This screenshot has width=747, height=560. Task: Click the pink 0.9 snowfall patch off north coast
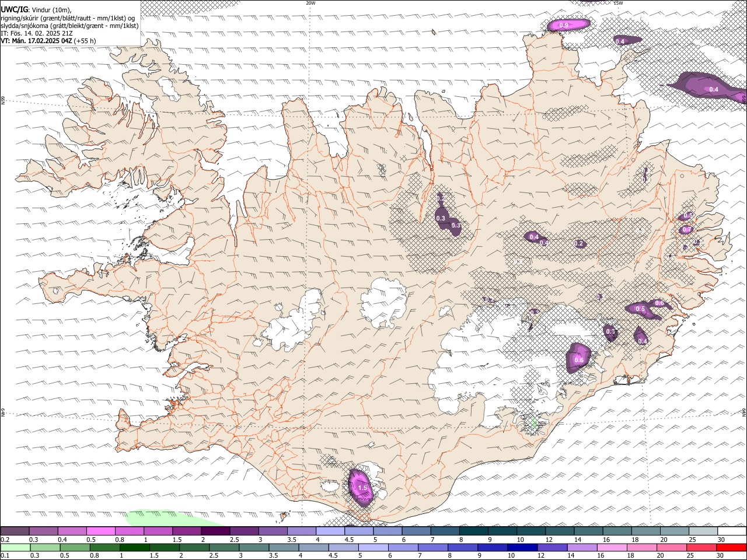(569, 24)
